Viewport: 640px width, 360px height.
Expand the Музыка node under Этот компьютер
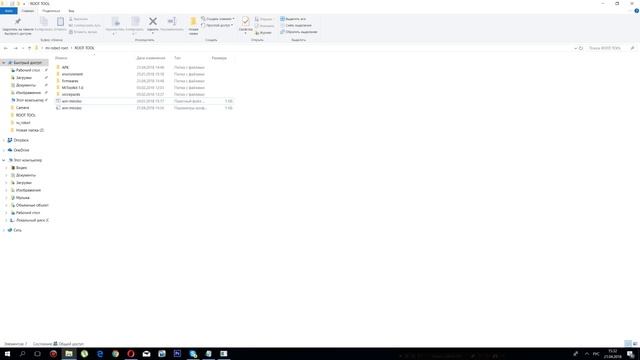(x=7, y=198)
